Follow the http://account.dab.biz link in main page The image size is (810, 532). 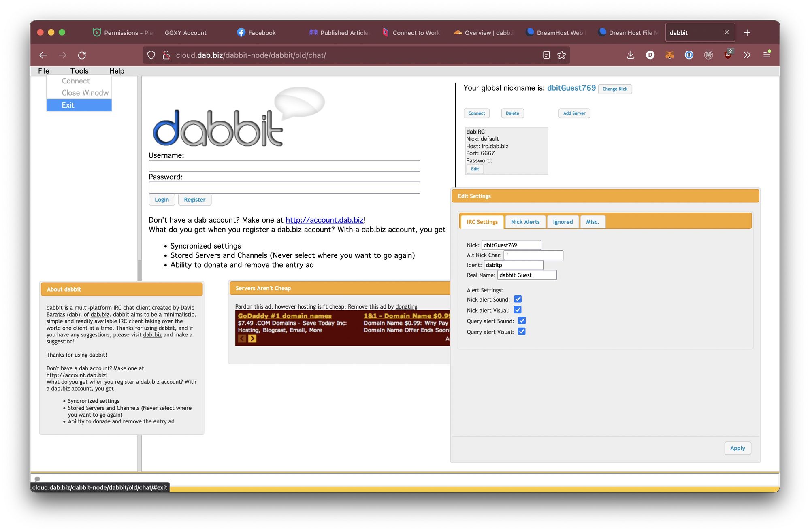324,220
